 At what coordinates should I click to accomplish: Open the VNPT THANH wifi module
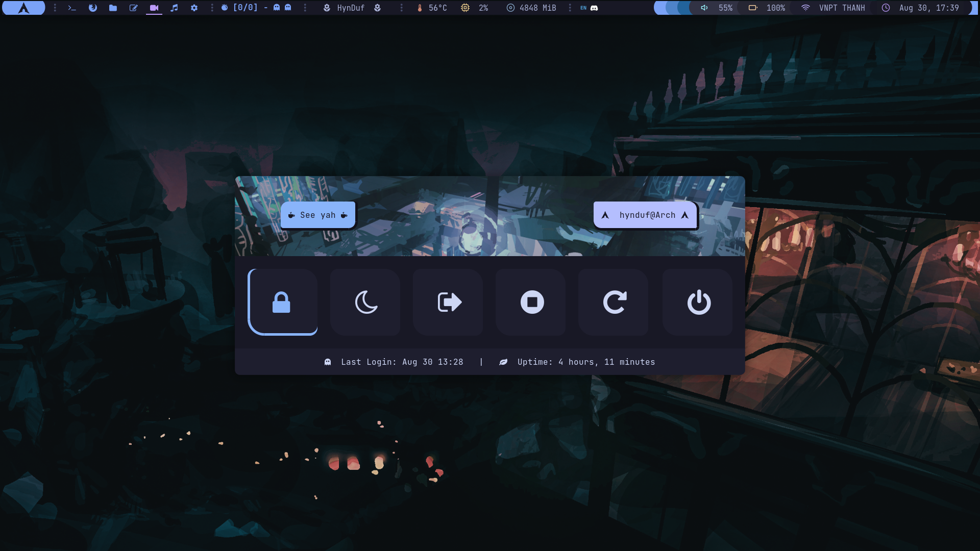point(834,8)
